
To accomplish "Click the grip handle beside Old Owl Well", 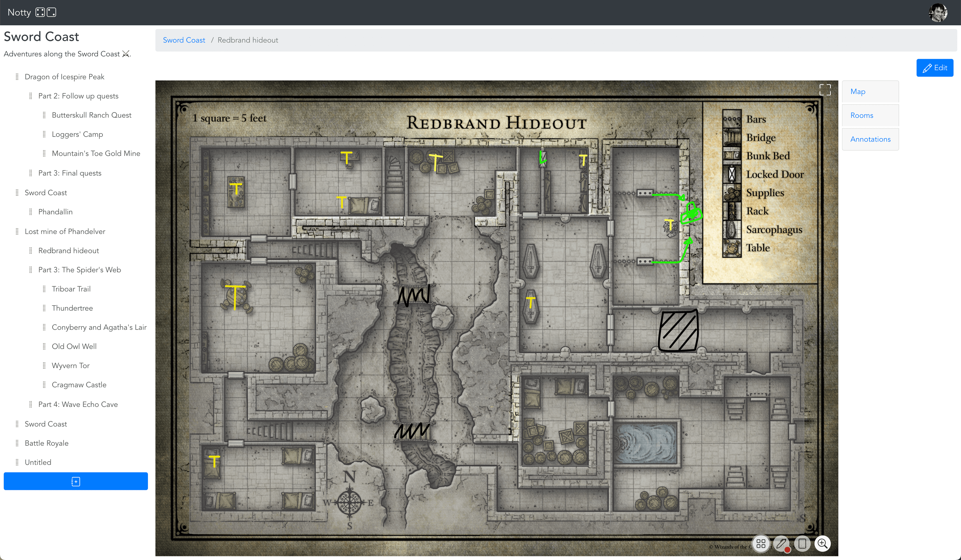I will 44,347.
